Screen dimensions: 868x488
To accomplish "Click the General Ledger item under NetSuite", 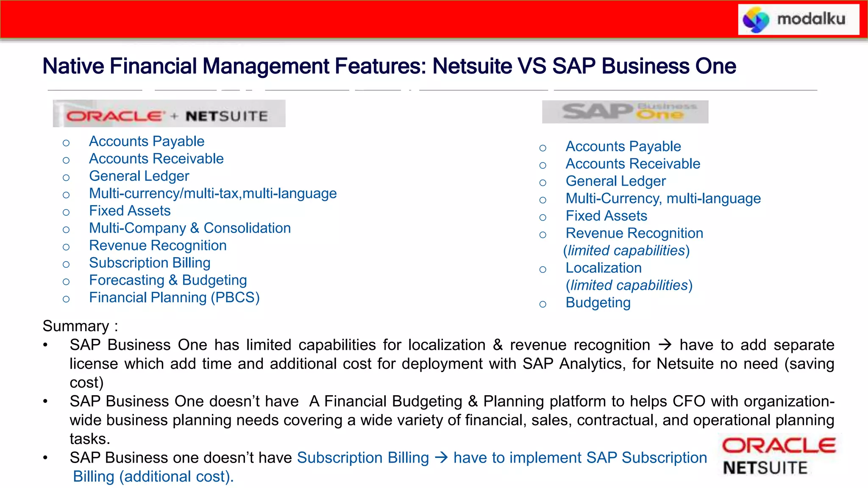I will tap(139, 176).
